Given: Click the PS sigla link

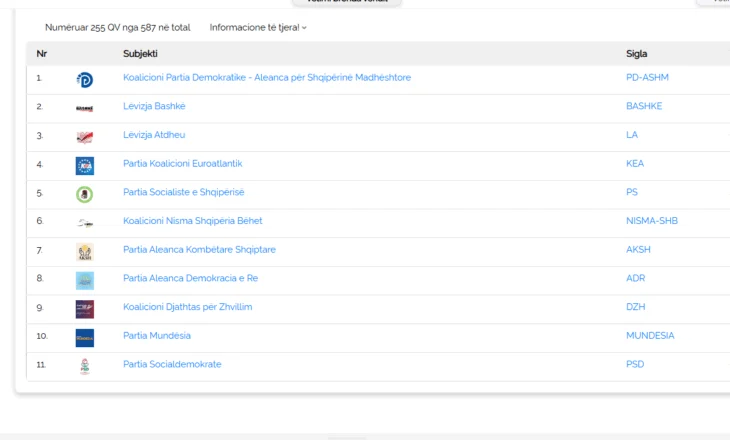Looking at the screenshot, I should (632, 192).
